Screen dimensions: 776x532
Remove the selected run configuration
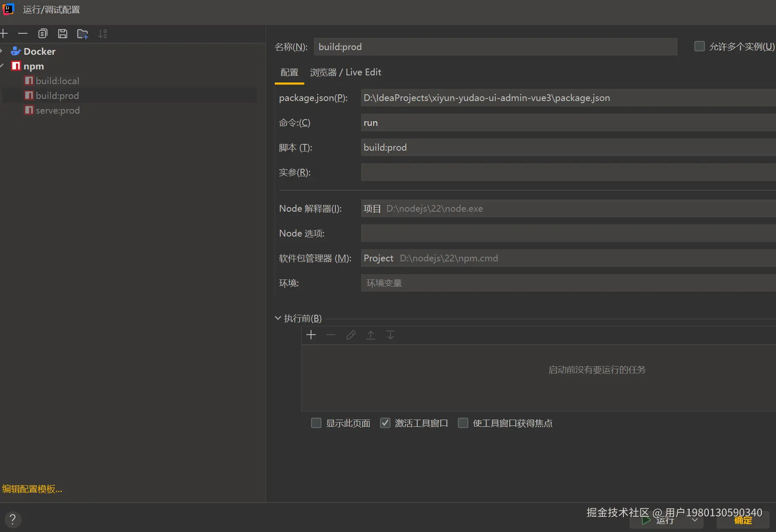23,34
